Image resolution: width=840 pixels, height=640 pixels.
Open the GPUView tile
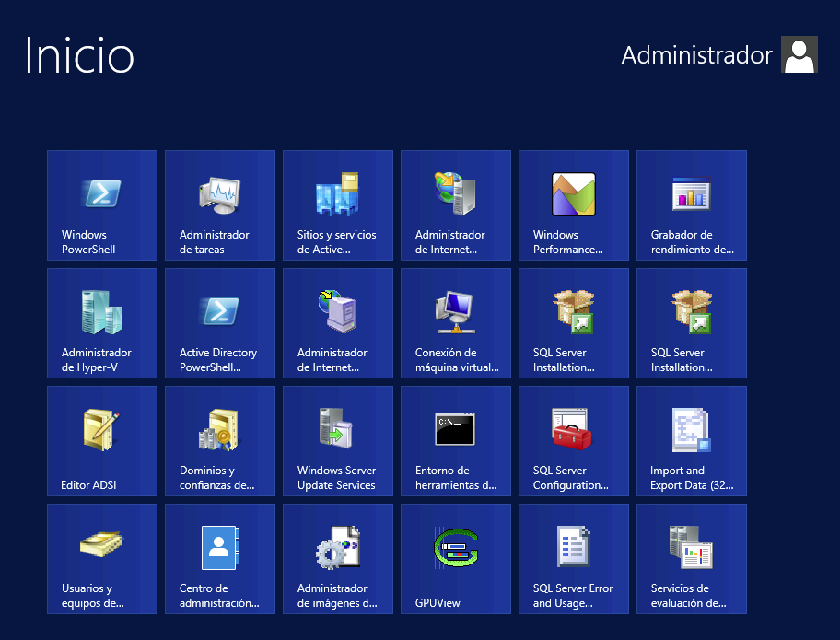456,559
